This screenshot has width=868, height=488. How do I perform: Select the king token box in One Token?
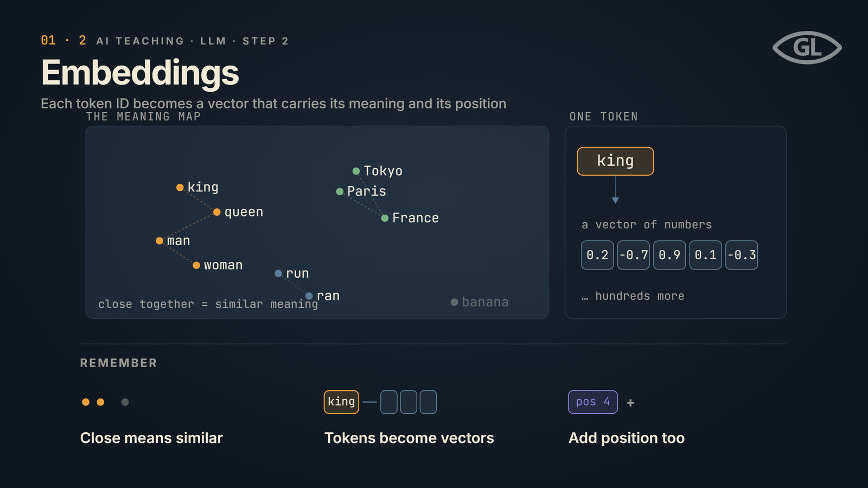tap(615, 161)
